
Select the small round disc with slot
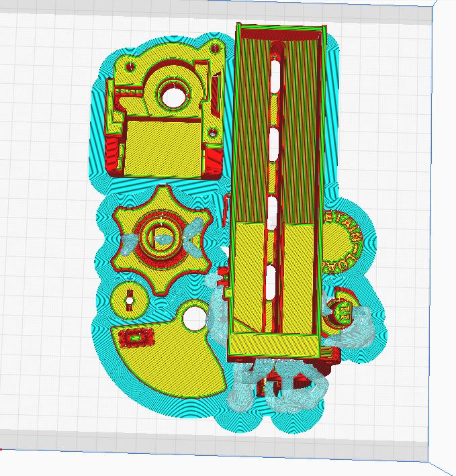pos(130,301)
